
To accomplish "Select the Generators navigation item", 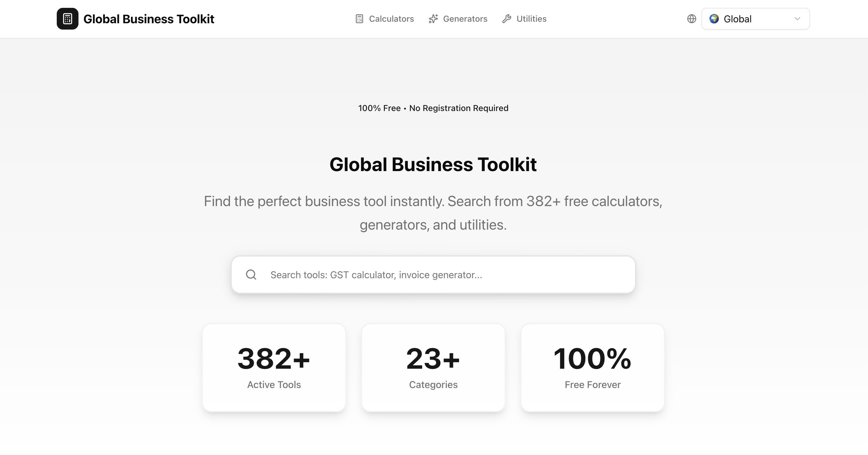I will click(465, 18).
